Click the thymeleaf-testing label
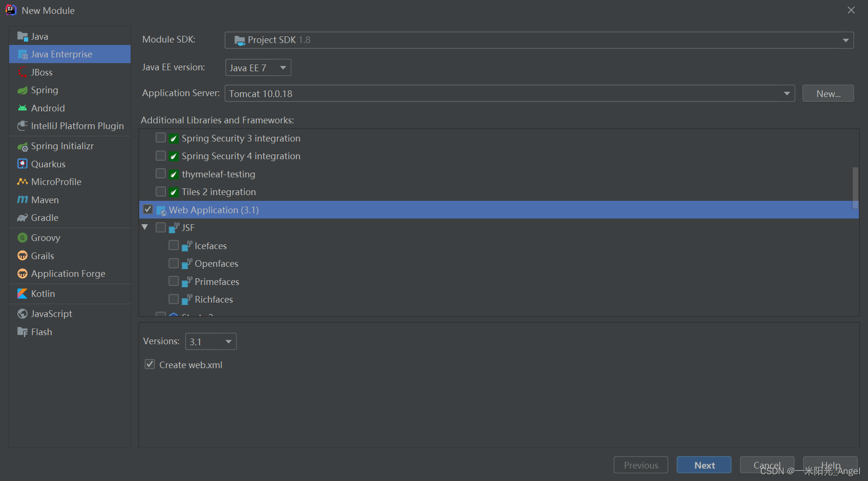Viewport: 868px width, 481px height. tap(218, 174)
